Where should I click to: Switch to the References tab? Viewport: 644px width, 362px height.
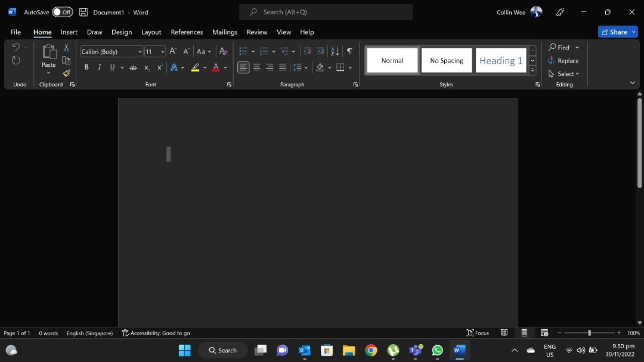click(x=187, y=32)
